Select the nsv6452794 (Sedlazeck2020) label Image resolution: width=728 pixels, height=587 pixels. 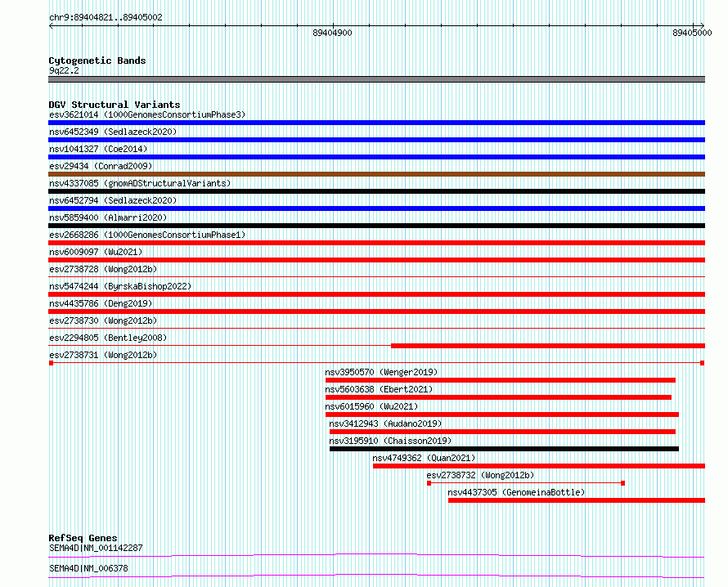pyautogui.click(x=113, y=200)
